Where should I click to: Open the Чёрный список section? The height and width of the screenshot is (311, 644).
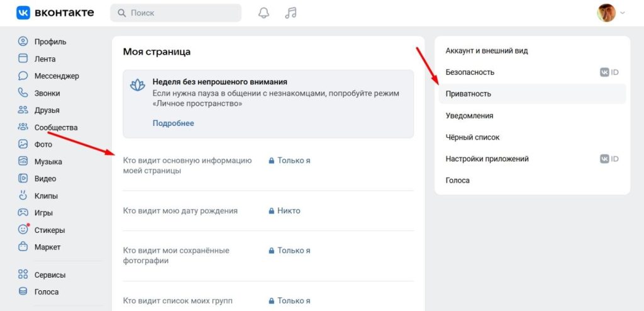tap(472, 137)
